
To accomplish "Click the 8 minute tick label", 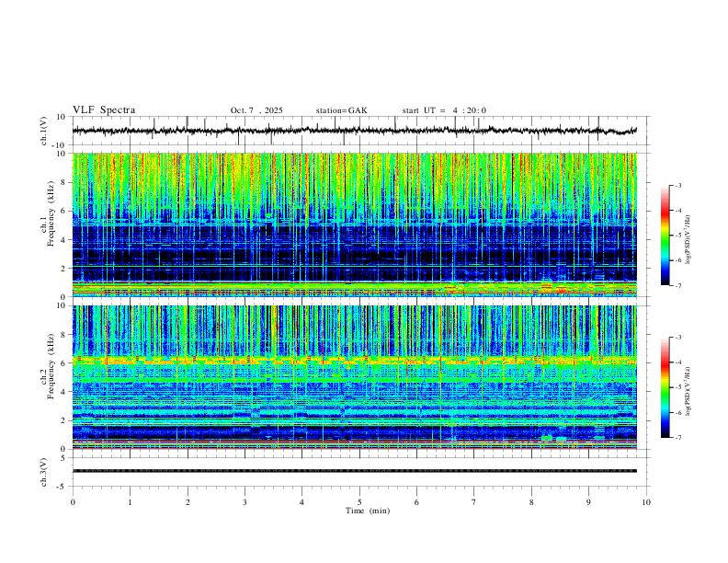I will pyautogui.click(x=531, y=502).
